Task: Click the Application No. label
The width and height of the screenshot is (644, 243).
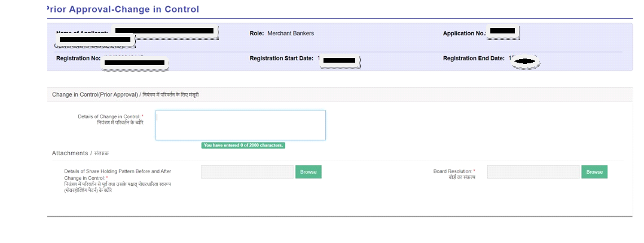Action: tap(465, 33)
